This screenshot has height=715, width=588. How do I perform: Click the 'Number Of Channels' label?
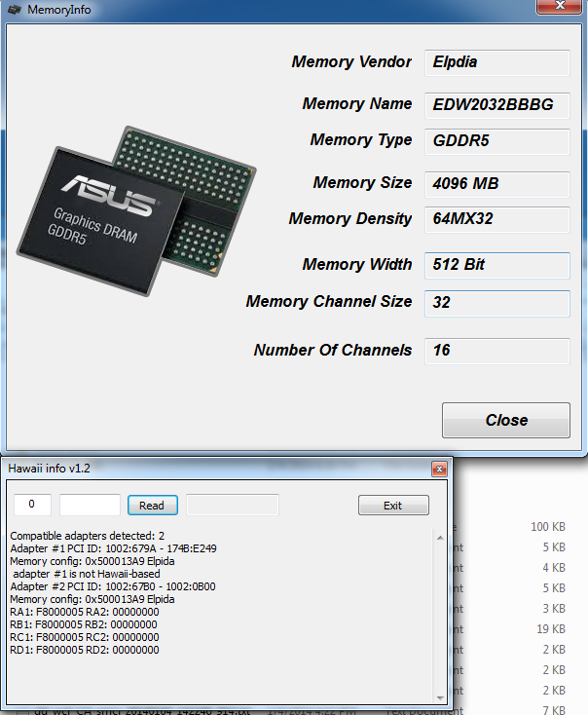333,351
